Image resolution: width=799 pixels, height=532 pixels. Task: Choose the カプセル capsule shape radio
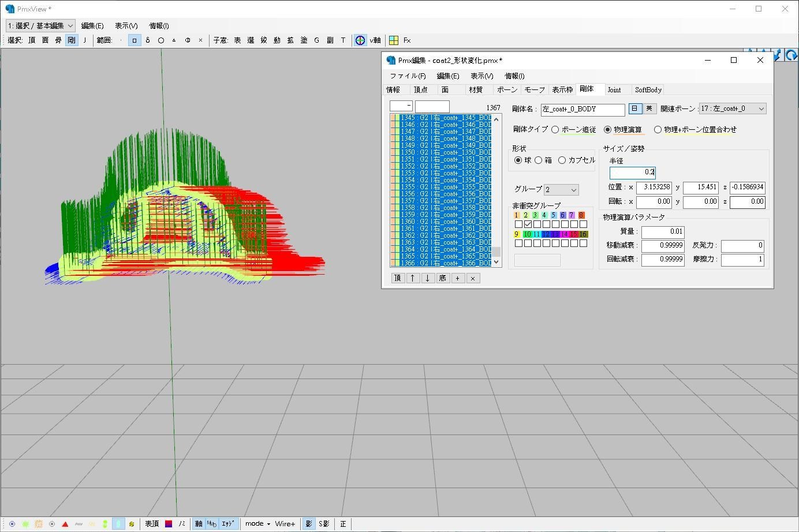pyautogui.click(x=576, y=160)
